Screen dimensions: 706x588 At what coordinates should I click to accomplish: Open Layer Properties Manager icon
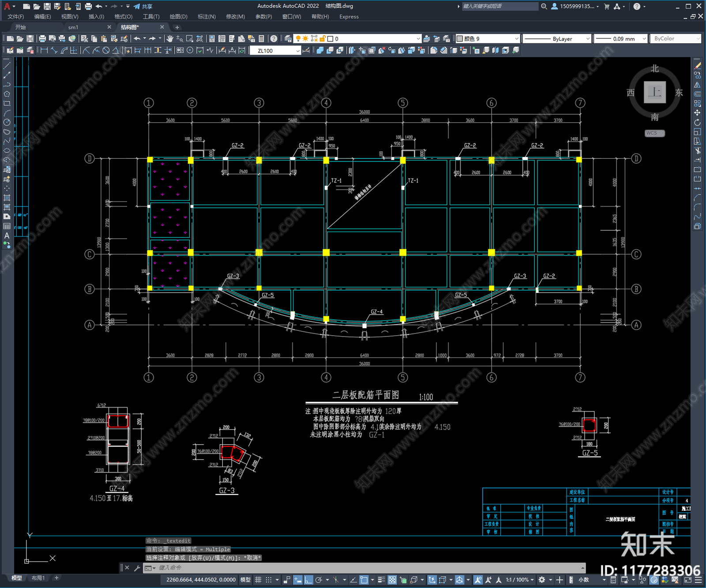tap(288, 39)
